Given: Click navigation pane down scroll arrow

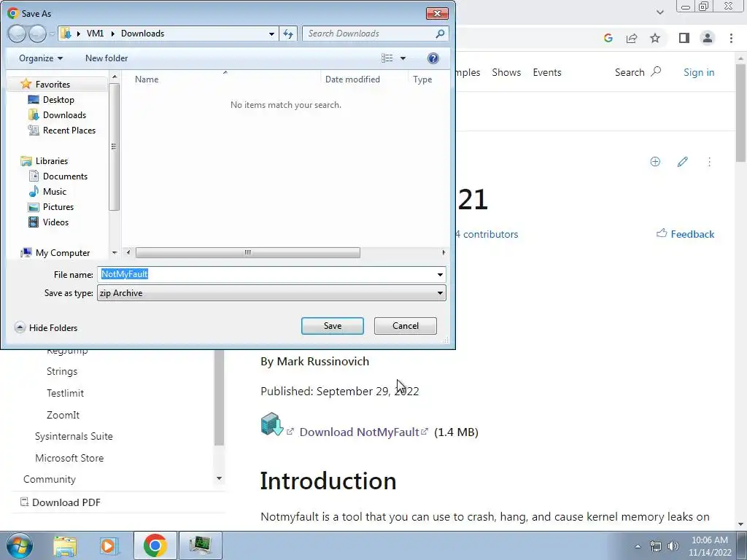Looking at the screenshot, I should point(115,252).
